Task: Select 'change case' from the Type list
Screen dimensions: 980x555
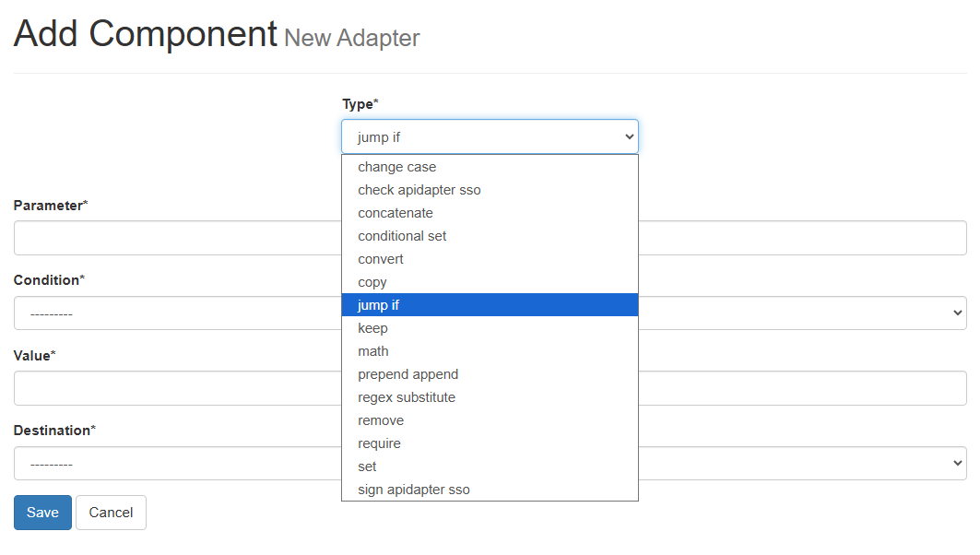Action: [397, 167]
